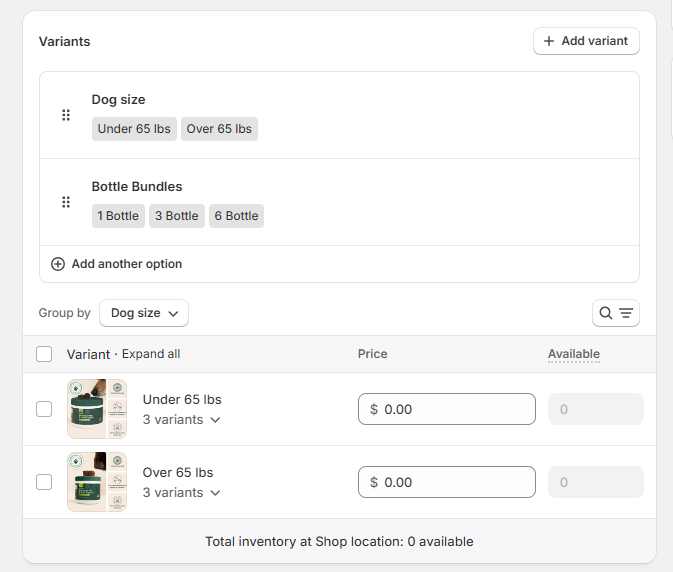Click the 3 Bottle option tag
This screenshot has height=572, width=673.
177,216
